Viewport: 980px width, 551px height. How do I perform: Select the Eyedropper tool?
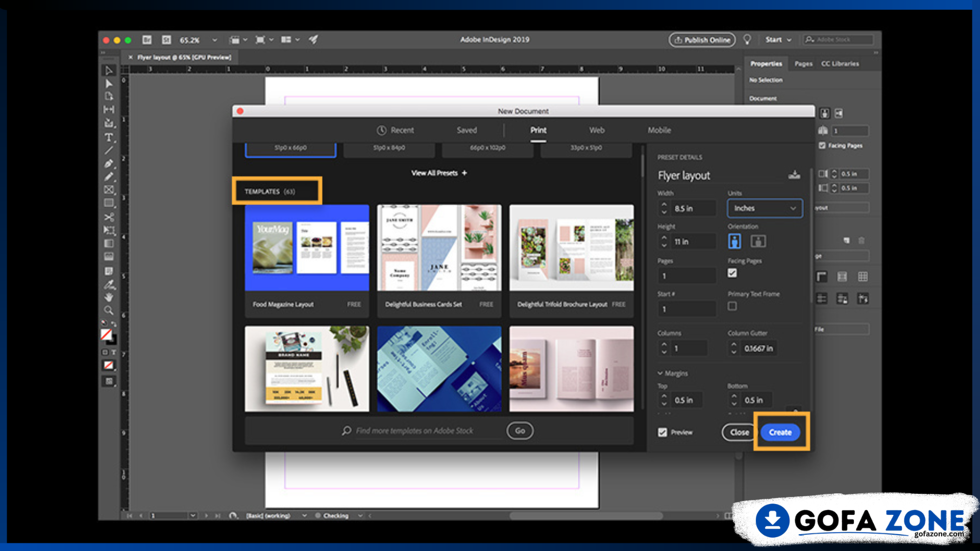[109, 284]
